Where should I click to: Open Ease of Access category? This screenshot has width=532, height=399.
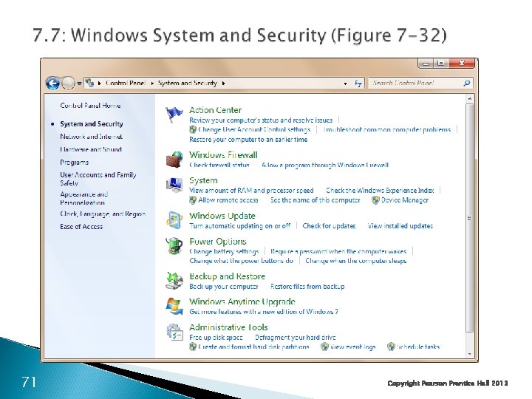click(81, 227)
